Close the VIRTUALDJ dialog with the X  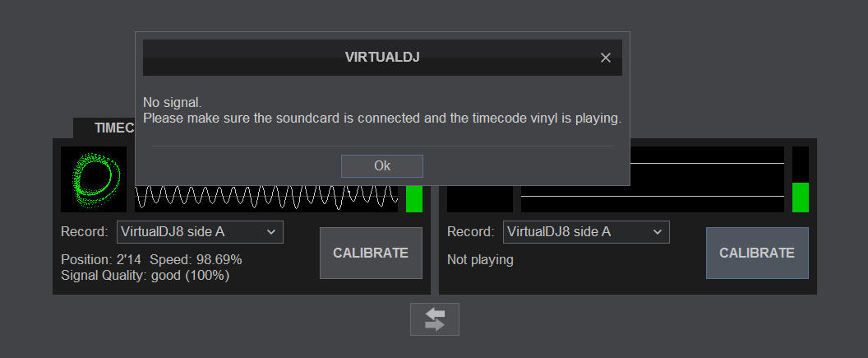606,58
